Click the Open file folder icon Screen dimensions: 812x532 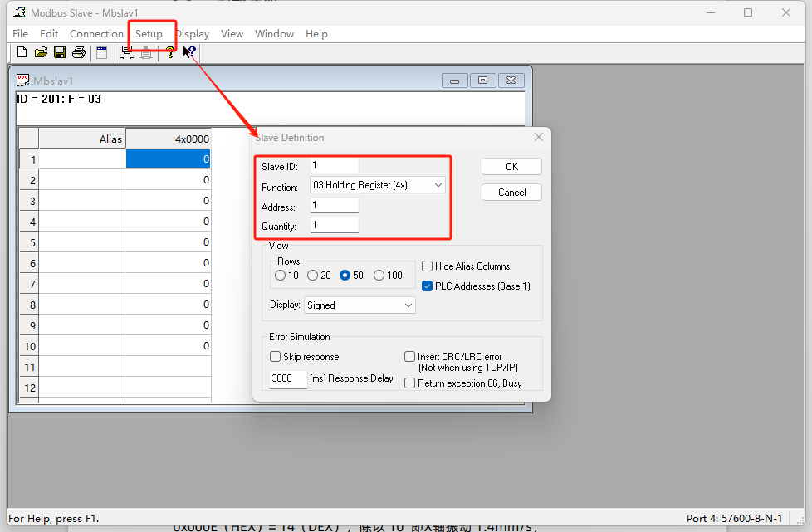coord(41,53)
